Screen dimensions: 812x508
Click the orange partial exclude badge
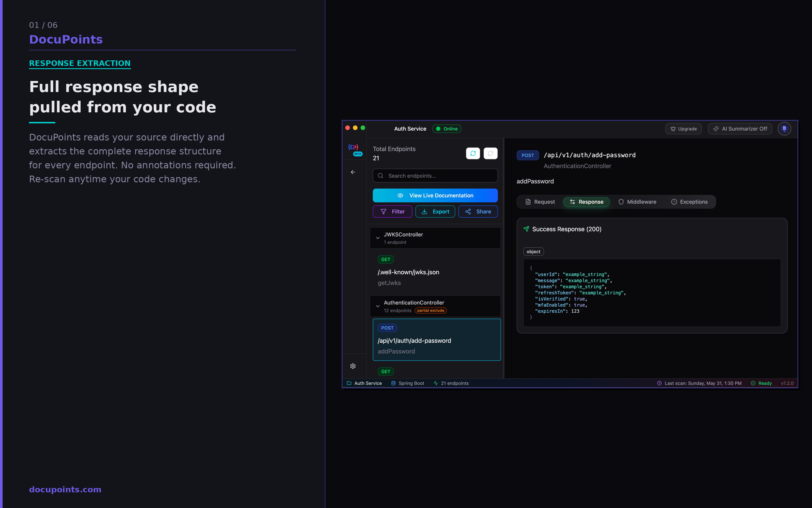tap(431, 310)
